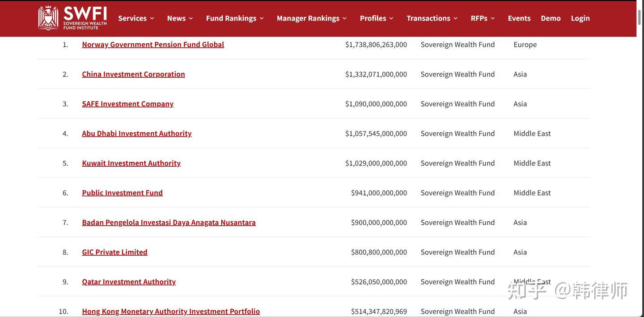
Task: Open SAFE Investment Company profile
Action: pyautogui.click(x=127, y=104)
